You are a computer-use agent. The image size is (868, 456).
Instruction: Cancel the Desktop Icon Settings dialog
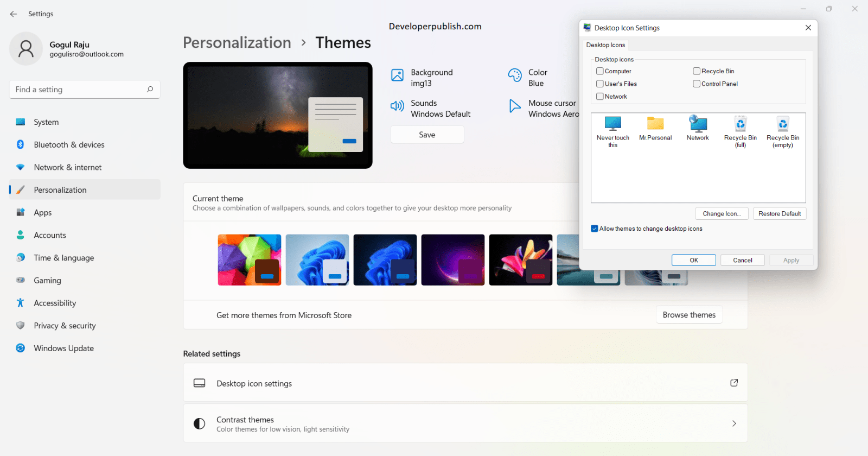coord(743,260)
